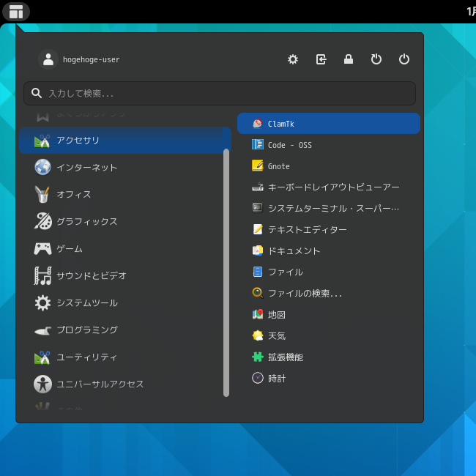Open the hogehoge-user avatar
The width and height of the screenshot is (476, 476).
tap(48, 59)
